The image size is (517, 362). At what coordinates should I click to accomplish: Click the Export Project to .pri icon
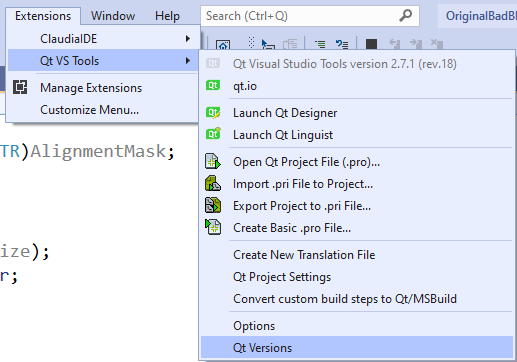213,205
